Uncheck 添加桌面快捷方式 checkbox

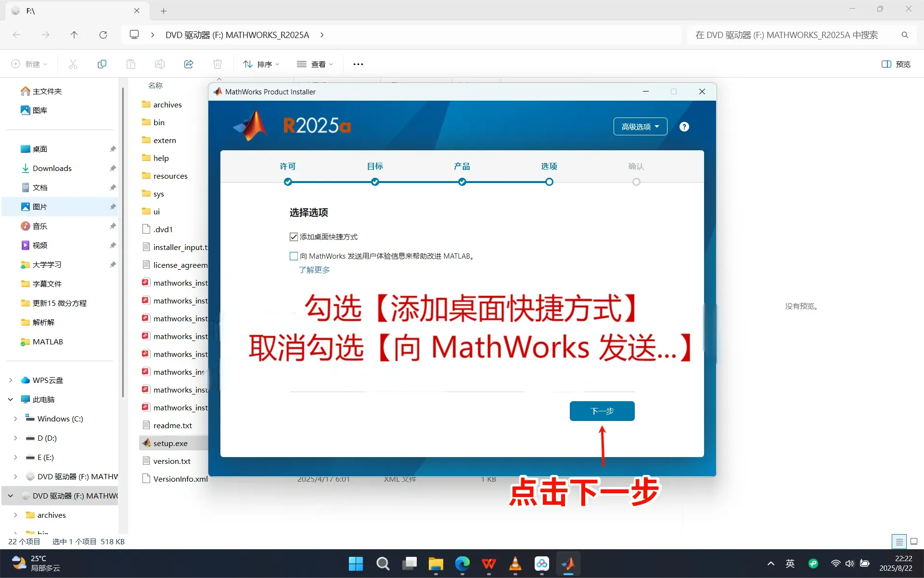tap(294, 236)
